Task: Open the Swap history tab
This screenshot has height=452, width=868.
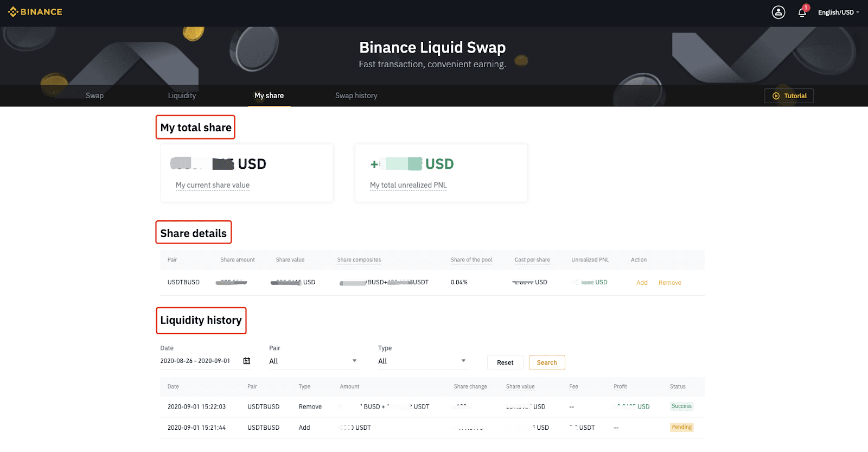Action: coord(356,96)
